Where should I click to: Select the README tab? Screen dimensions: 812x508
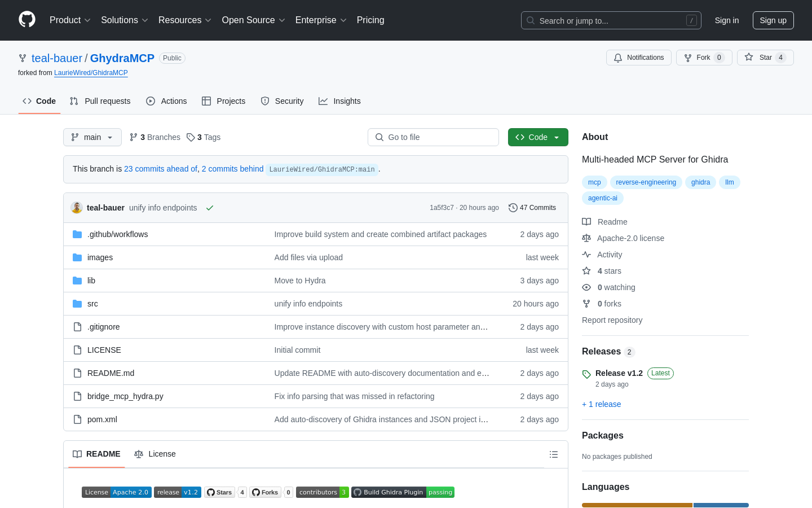pos(96,454)
